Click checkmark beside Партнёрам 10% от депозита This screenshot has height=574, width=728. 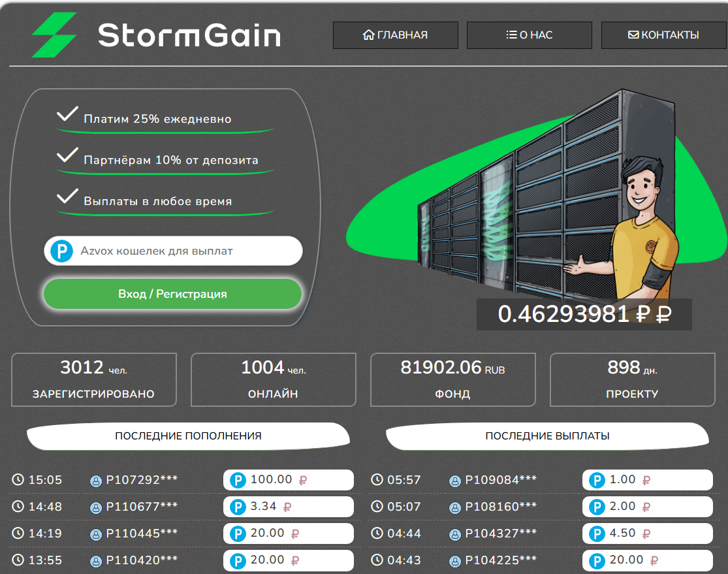pos(67,155)
